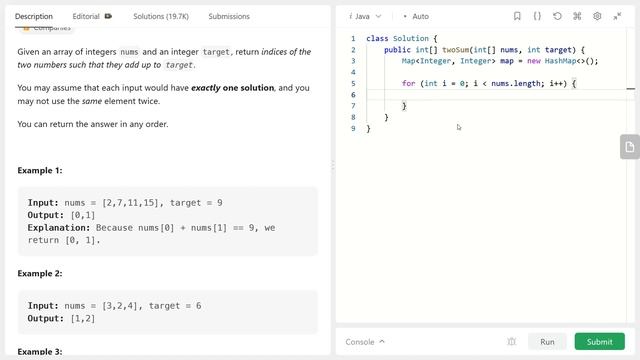Click the curly braces format icon
Viewport: 640px width, 360px height.
537,16
